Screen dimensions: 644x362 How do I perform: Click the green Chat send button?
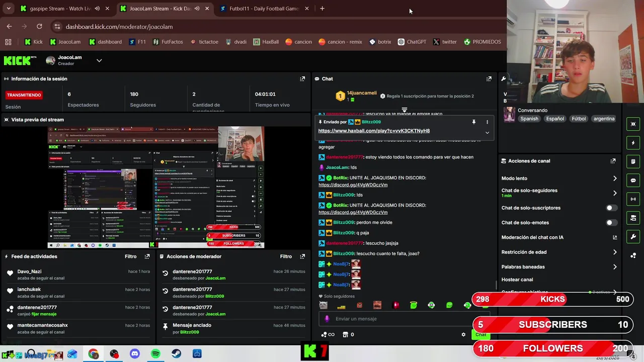pos(481,335)
